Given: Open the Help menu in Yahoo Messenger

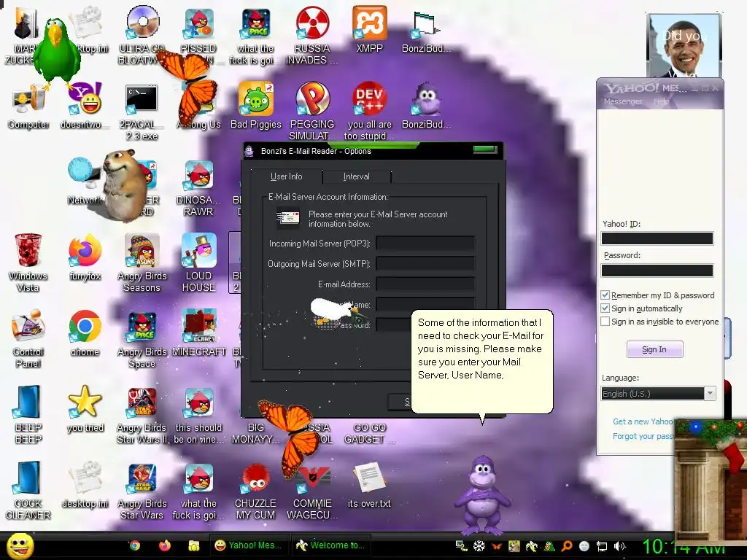Looking at the screenshot, I should coord(661,101).
